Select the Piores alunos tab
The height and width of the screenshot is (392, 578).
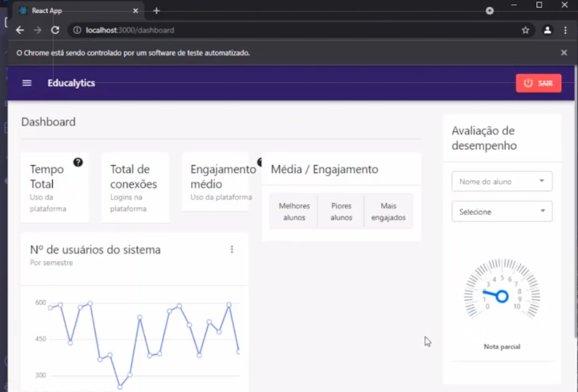[341, 211]
